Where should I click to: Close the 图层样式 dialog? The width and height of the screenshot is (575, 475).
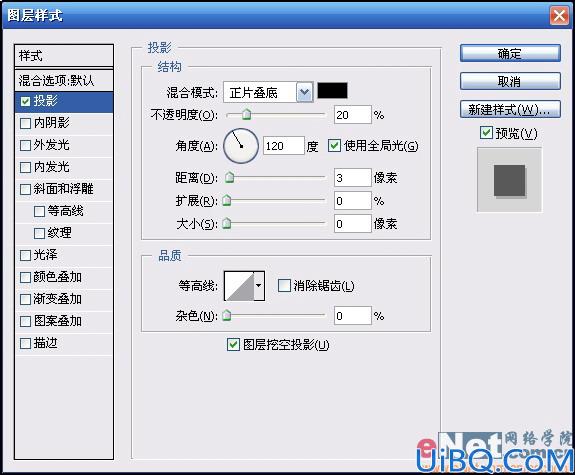559,16
